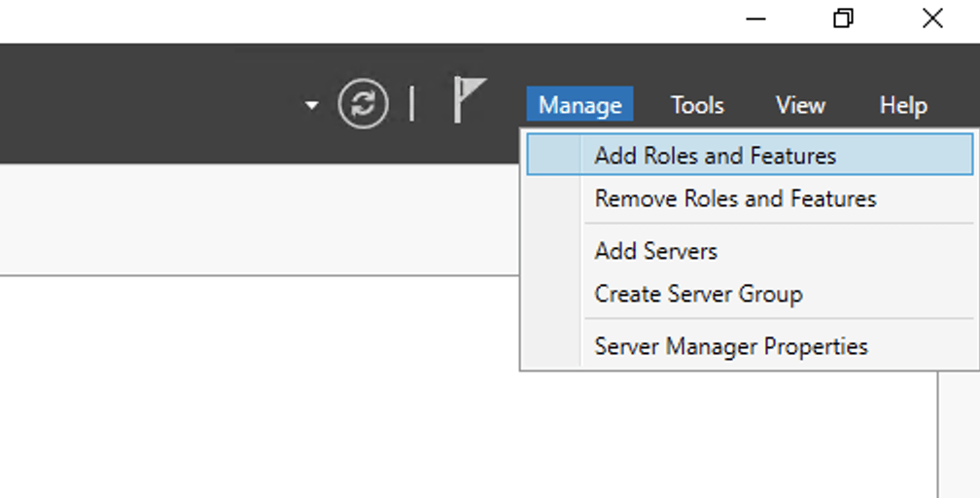Image resolution: width=980 pixels, height=498 pixels.
Task: Open the Help menu
Action: click(x=902, y=105)
